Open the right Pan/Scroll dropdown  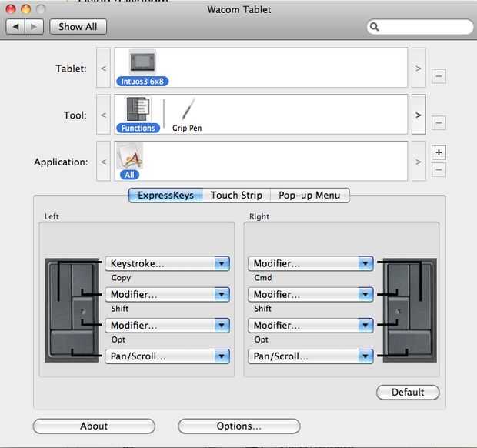pyautogui.click(x=311, y=356)
